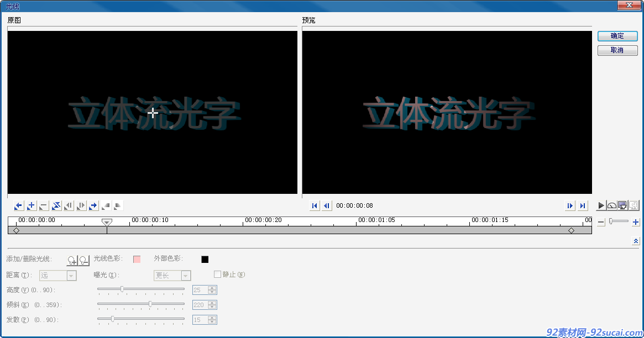
Task: Go to the next keyframe
Action: coord(93,206)
